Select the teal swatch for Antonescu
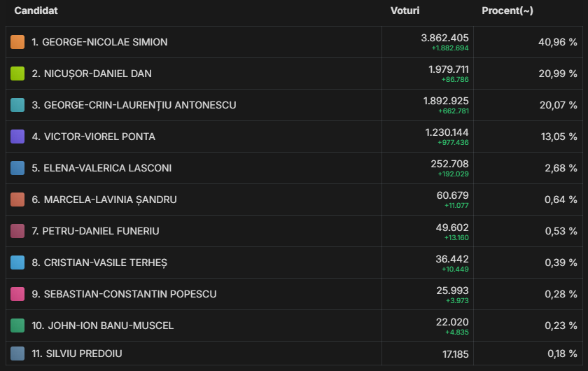Viewport: 588px width, 371px height. 17,105
